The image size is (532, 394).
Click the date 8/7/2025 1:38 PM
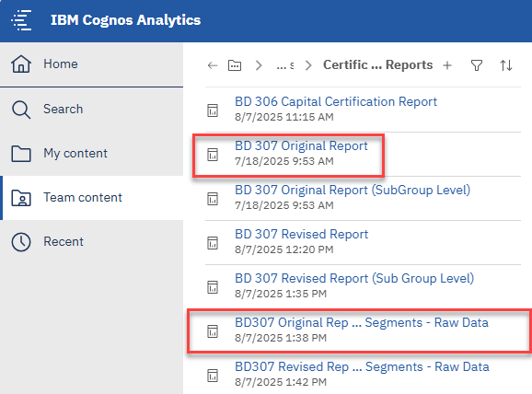coord(281,338)
